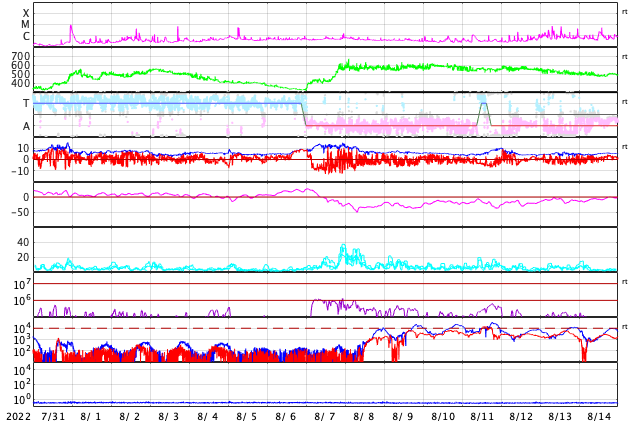Image resolution: width=634 pixels, height=424 pixels.
Task: Select the 600 axis value
Action: tap(21, 65)
